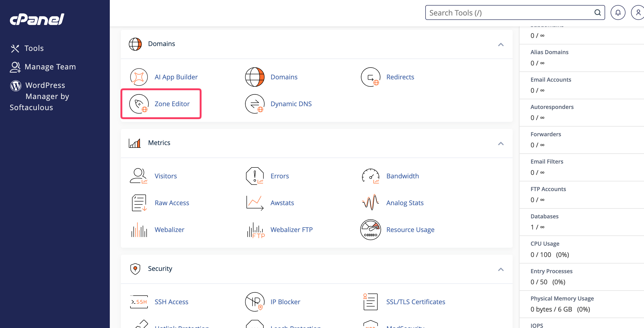
Task: Click the SSH Access terminal icon
Action: [139, 302]
